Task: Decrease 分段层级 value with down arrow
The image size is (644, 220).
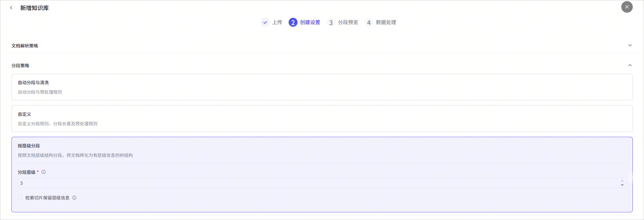Action: [622, 185]
